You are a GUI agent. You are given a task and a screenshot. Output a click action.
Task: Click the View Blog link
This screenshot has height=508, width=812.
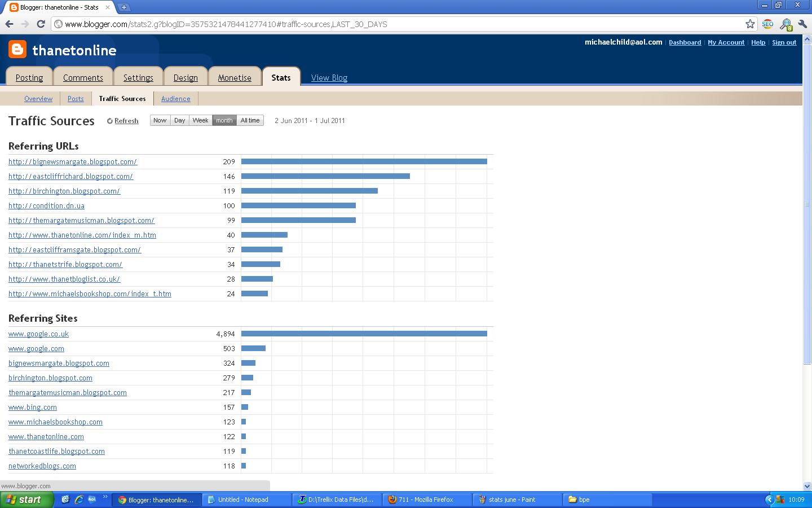[x=329, y=78]
